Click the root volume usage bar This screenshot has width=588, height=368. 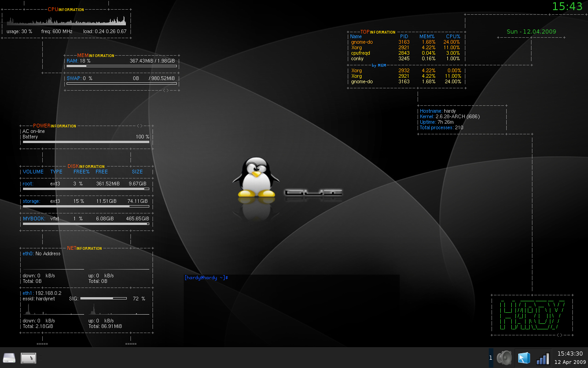[x=86, y=189]
